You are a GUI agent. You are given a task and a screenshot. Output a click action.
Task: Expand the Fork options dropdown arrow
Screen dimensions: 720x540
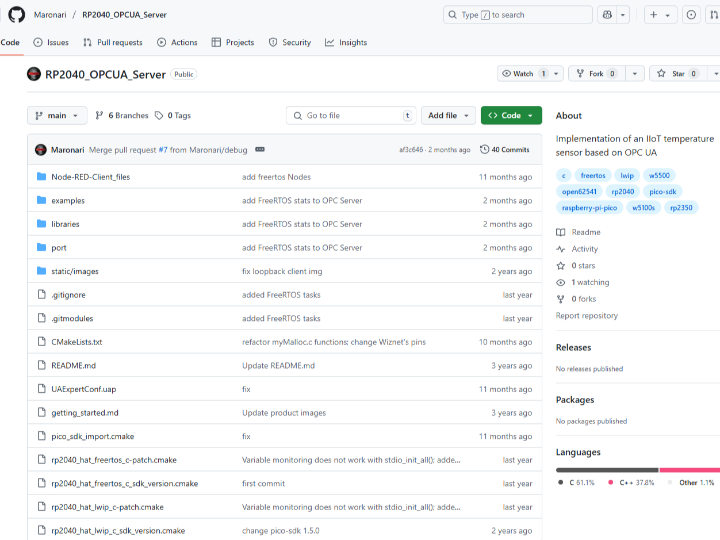click(635, 73)
